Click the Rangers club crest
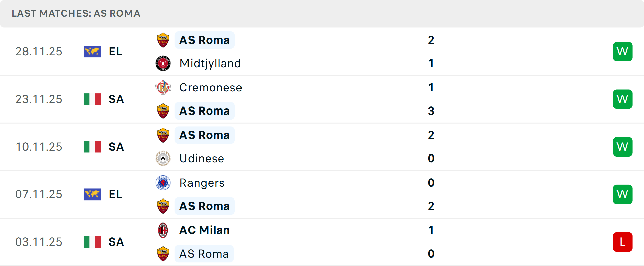 pos(163,183)
